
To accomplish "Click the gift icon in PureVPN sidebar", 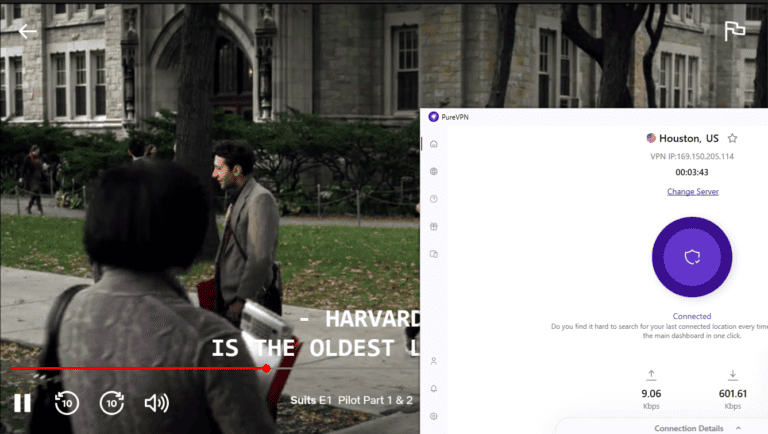I will click(433, 227).
